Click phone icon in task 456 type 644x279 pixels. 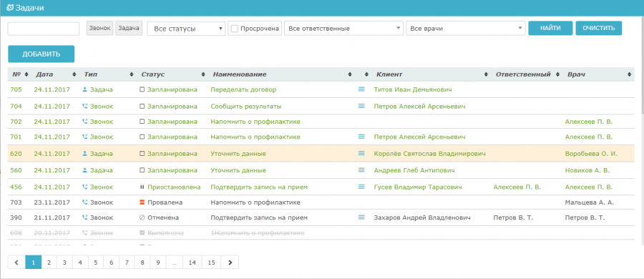85,187
